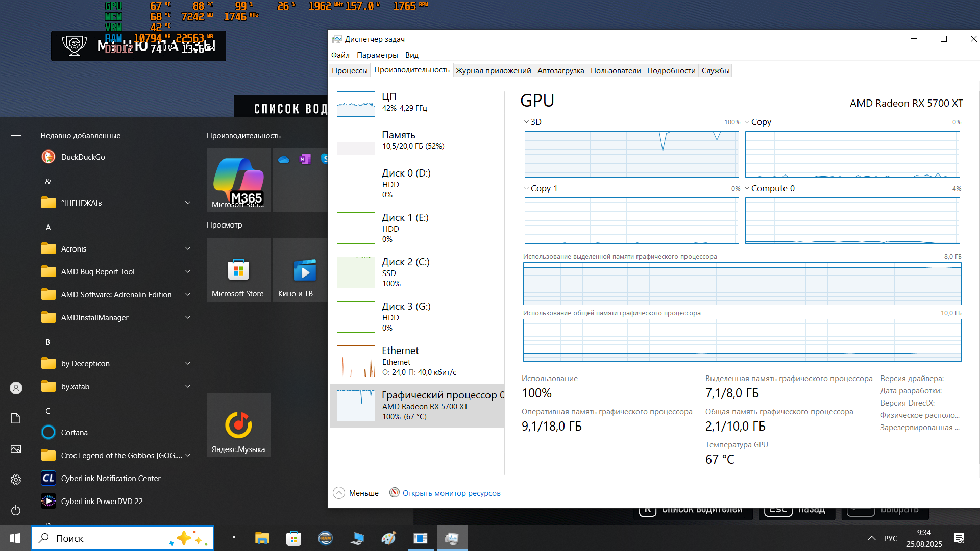Open Start menu settings gear

point(16,480)
